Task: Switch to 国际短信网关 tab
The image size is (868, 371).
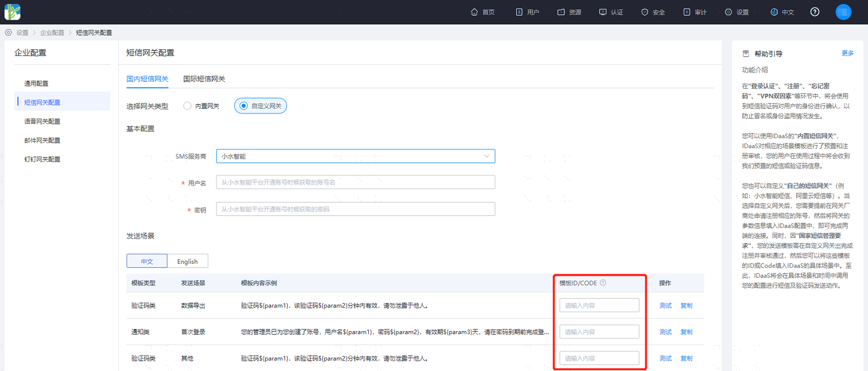Action: tap(204, 79)
